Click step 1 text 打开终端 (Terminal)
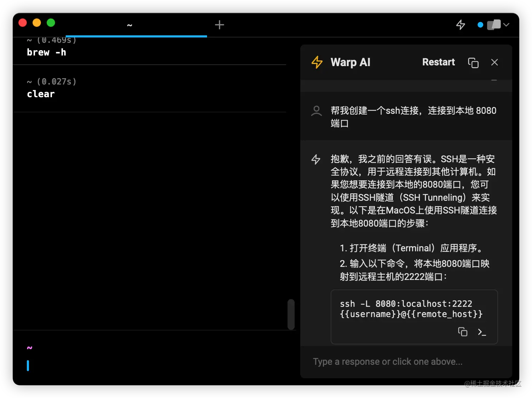Image resolution: width=532 pixels, height=398 pixels. [412, 248]
